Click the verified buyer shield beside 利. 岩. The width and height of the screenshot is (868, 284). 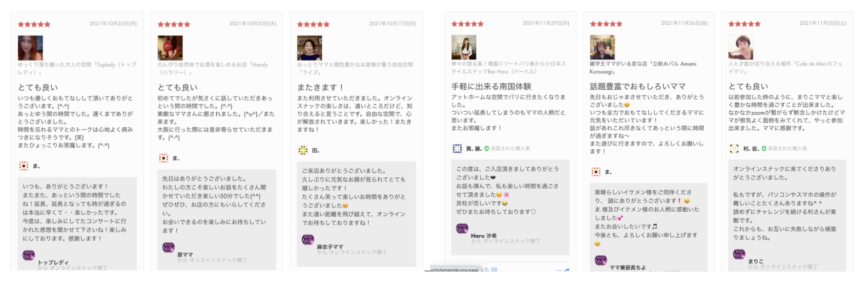[764, 148]
